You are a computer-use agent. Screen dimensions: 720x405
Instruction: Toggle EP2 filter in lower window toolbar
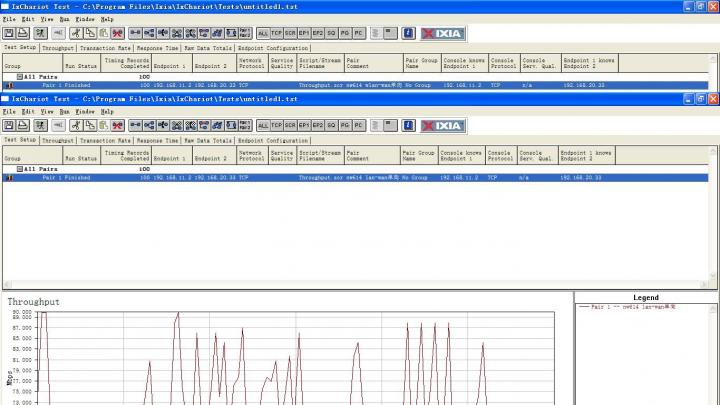pos(318,125)
